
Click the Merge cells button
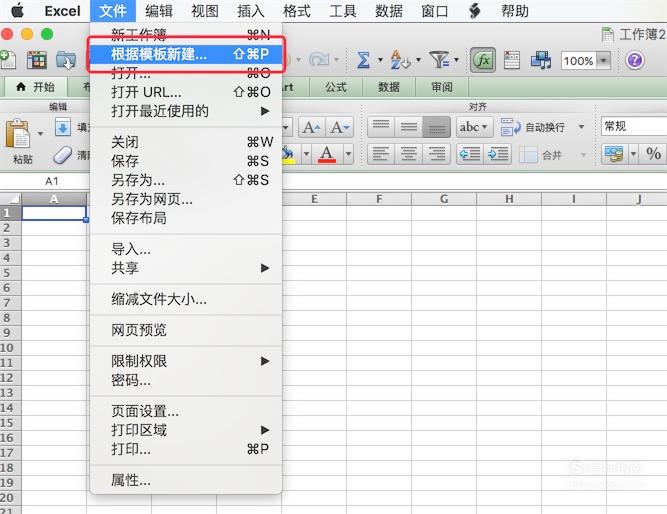[541, 155]
